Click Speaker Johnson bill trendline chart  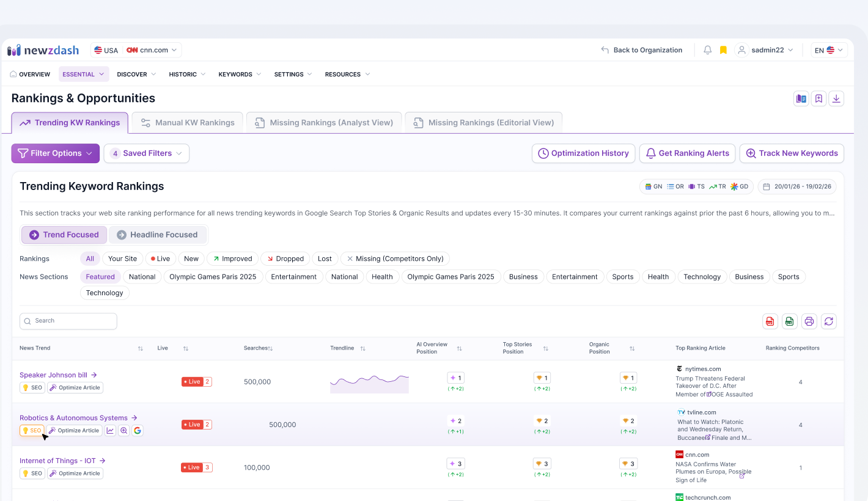tap(369, 384)
